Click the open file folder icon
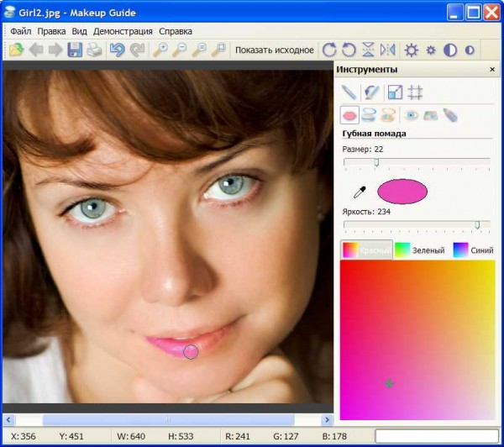 tap(16, 50)
